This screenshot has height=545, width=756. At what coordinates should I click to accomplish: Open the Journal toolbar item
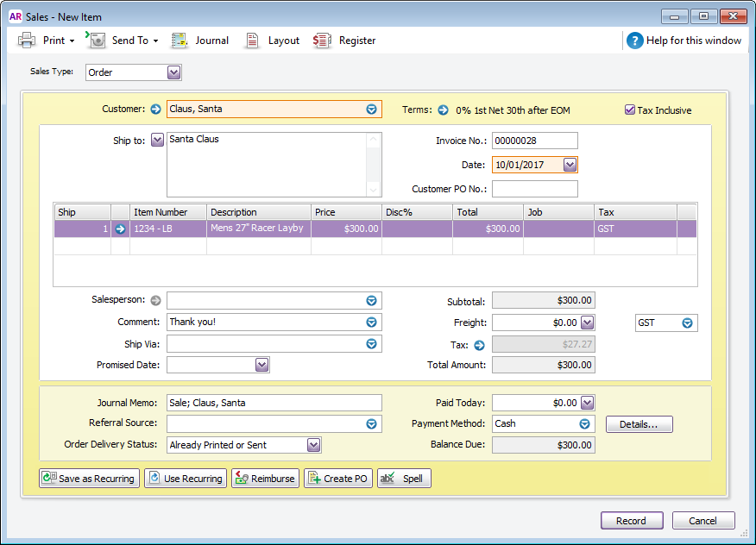(x=200, y=40)
